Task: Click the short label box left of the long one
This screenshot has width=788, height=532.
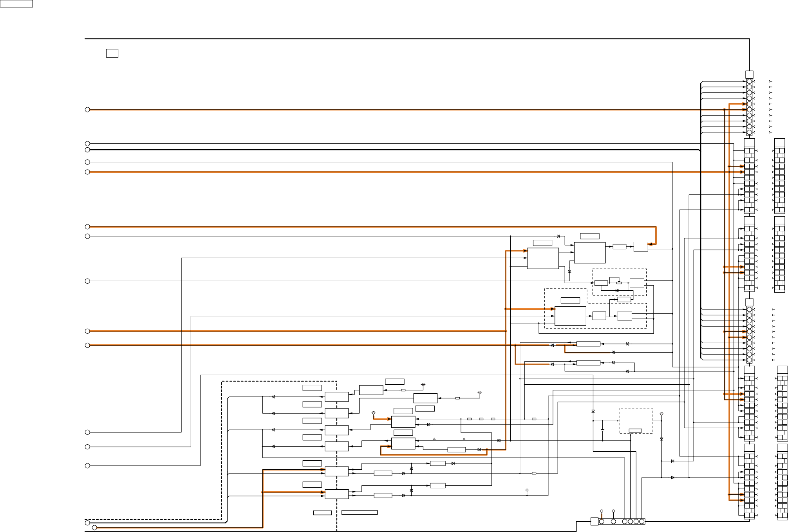Action: click(322, 512)
